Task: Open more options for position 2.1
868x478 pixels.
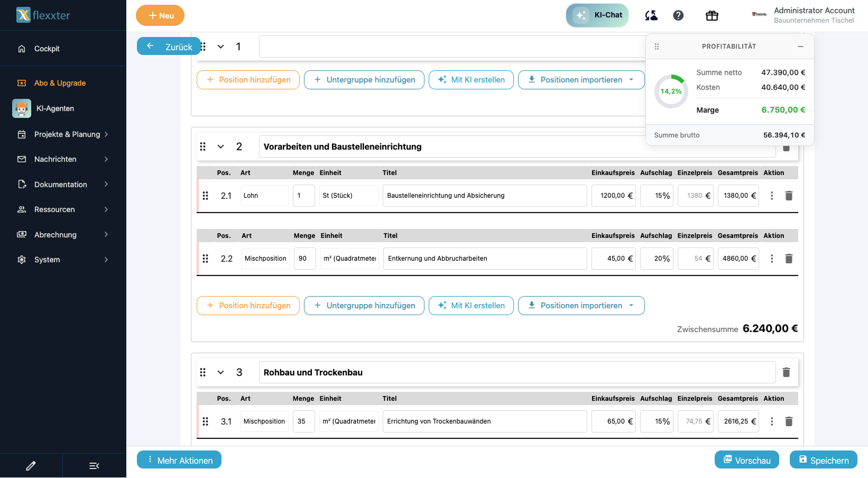Action: click(x=772, y=196)
